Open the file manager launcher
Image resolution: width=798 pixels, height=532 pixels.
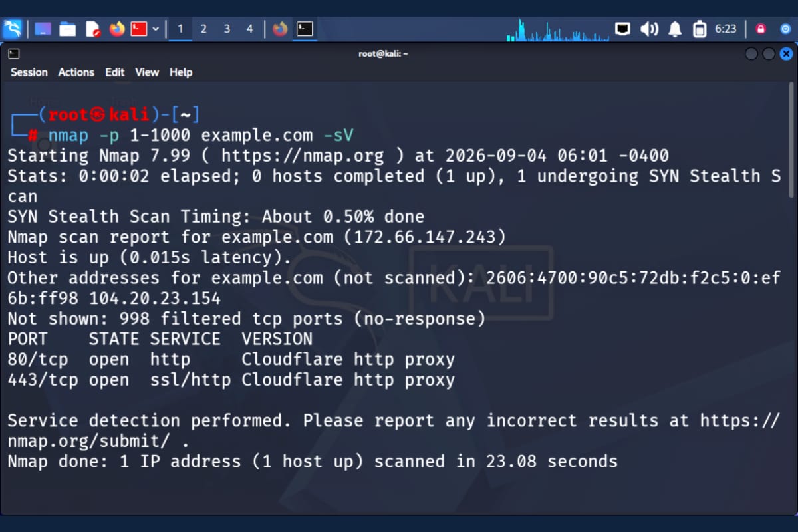point(67,29)
